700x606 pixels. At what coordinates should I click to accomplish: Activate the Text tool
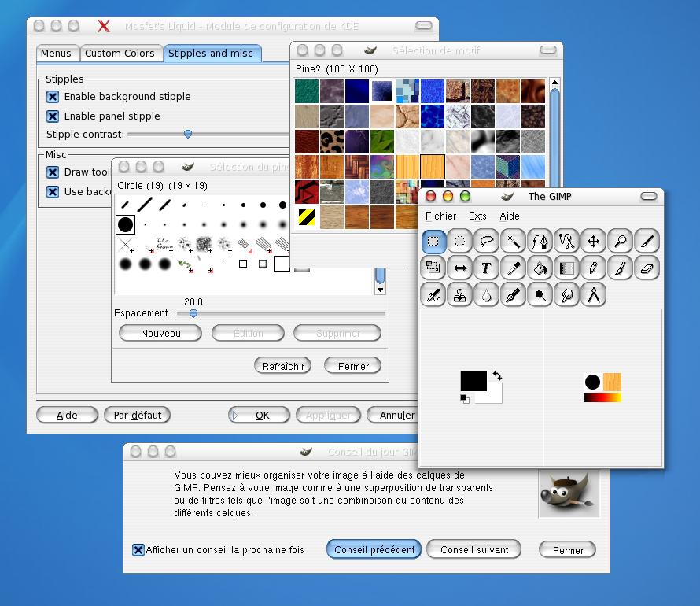coord(487,268)
